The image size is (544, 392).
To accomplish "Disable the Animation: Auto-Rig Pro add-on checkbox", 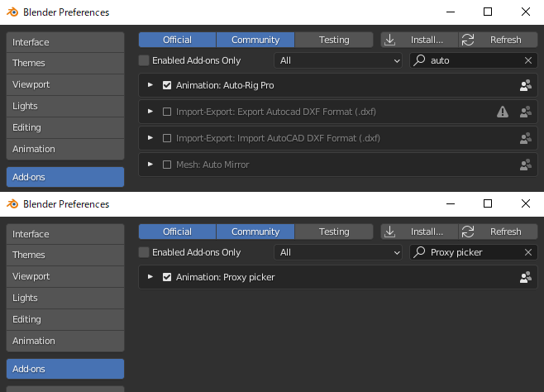I will pyautogui.click(x=167, y=85).
